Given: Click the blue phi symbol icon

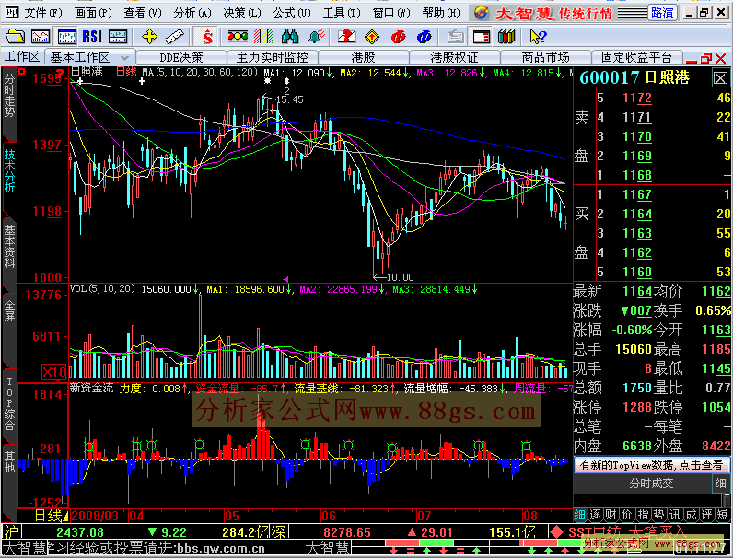Looking at the screenshot, I should pyautogui.click(x=424, y=36).
